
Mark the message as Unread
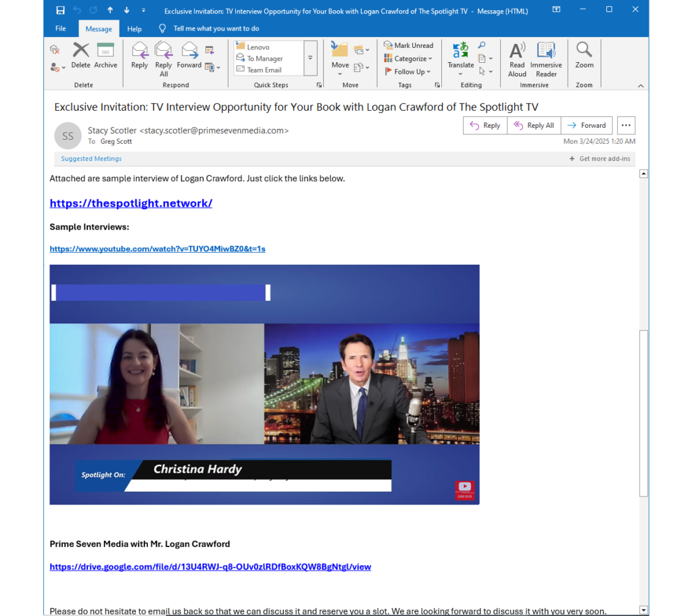[408, 45]
